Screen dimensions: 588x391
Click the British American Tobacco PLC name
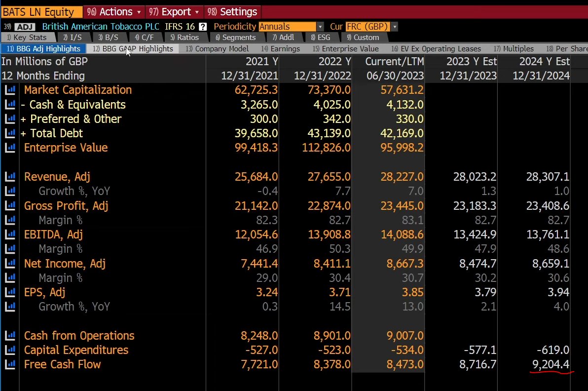[101, 27]
